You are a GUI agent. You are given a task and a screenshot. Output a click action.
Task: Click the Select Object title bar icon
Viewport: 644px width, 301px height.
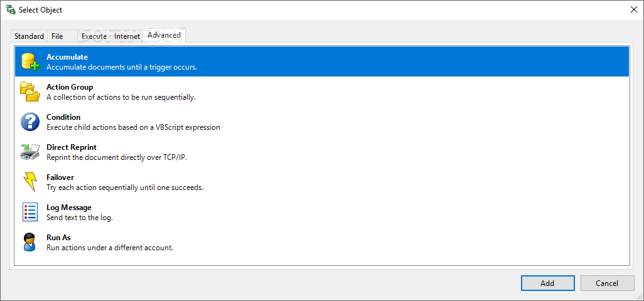click(11, 10)
